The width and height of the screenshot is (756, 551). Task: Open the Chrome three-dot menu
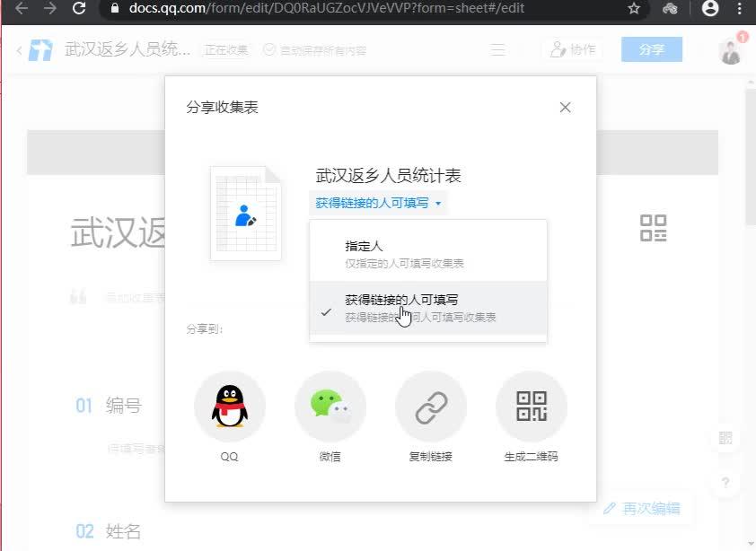point(739,8)
